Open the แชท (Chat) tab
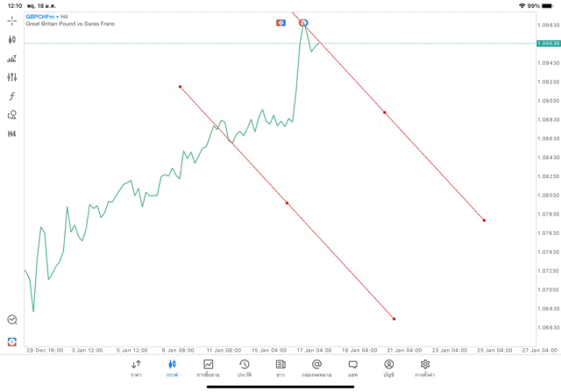 pyautogui.click(x=352, y=367)
